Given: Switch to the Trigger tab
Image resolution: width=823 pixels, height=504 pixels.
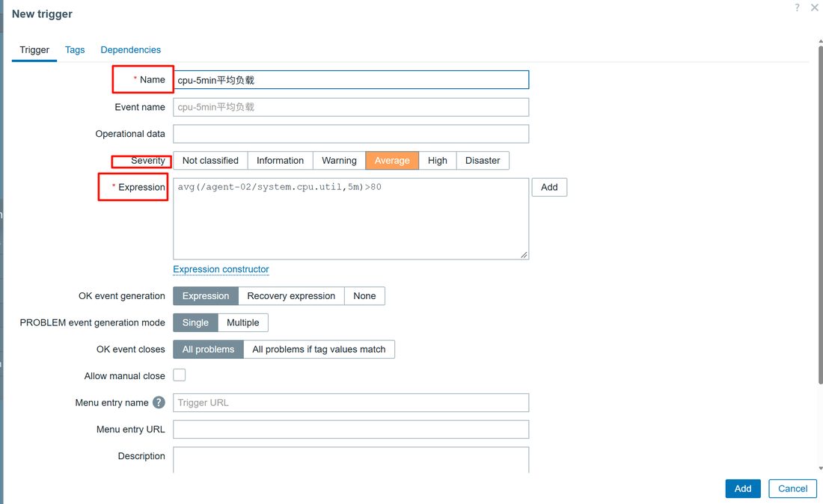Looking at the screenshot, I should pyautogui.click(x=34, y=50).
